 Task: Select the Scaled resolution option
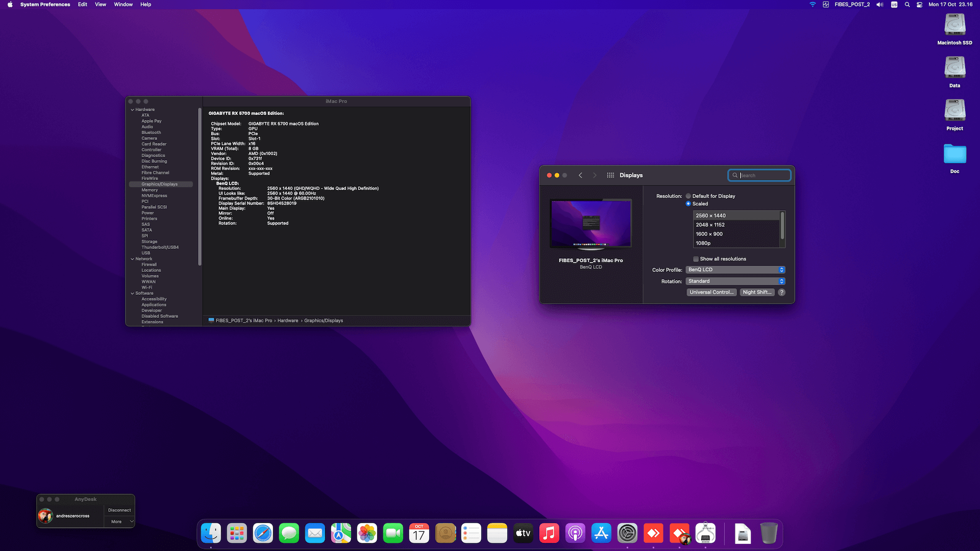(x=689, y=204)
